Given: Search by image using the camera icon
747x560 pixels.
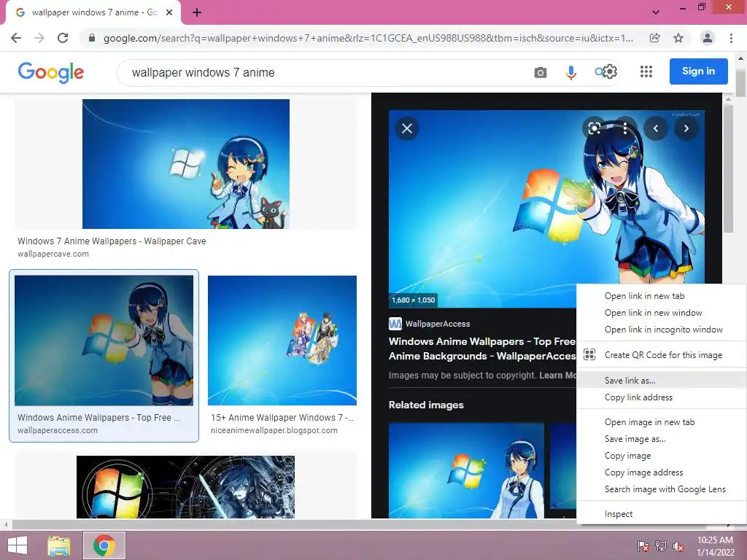Looking at the screenshot, I should click(x=541, y=72).
